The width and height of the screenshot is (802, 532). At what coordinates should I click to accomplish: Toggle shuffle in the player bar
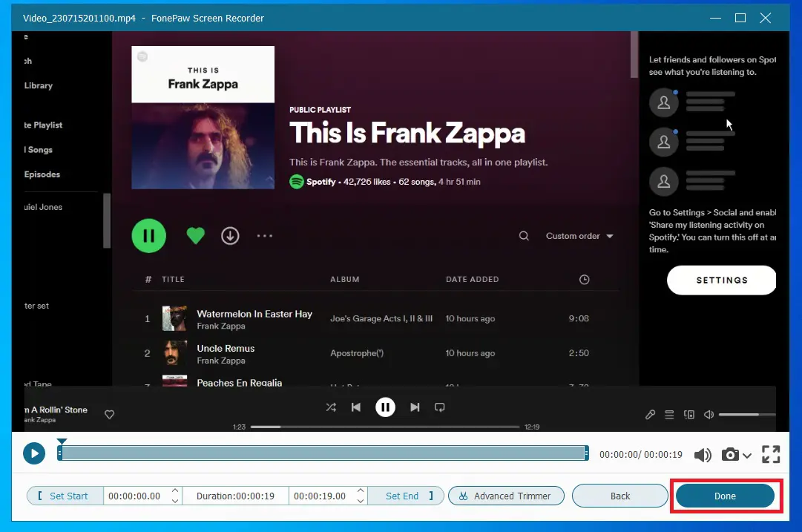point(331,407)
